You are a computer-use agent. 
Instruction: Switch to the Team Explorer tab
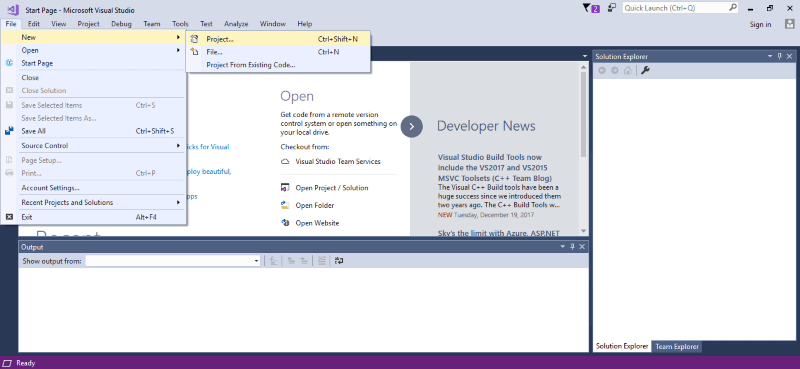click(677, 347)
